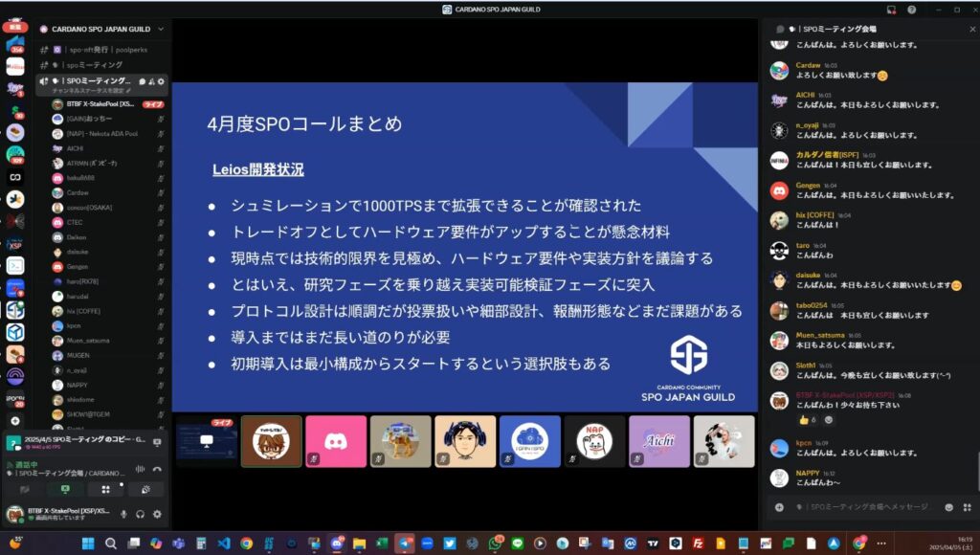Viewport: 980px width, 555px height.
Task: Select the NAP cat participant tile
Action: point(594,442)
